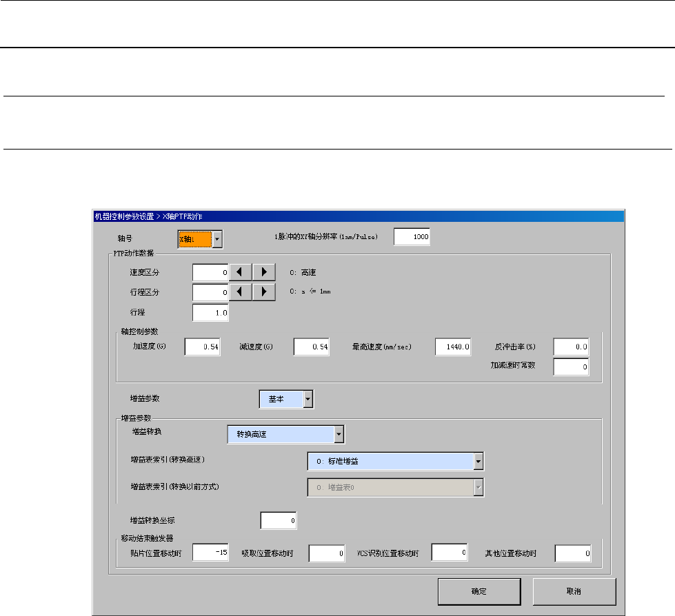Click the 反冲击率(%) input field
The height and width of the screenshot is (616, 675).
[x=571, y=347]
